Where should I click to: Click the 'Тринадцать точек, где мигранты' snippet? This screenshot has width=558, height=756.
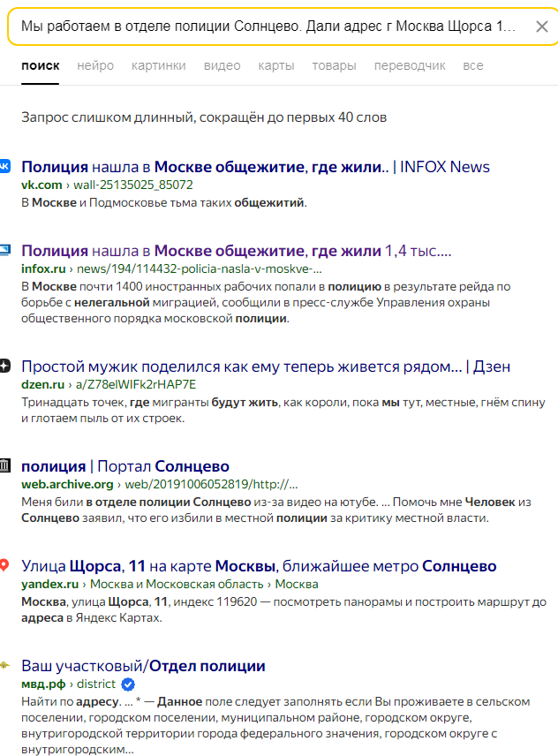click(x=283, y=410)
